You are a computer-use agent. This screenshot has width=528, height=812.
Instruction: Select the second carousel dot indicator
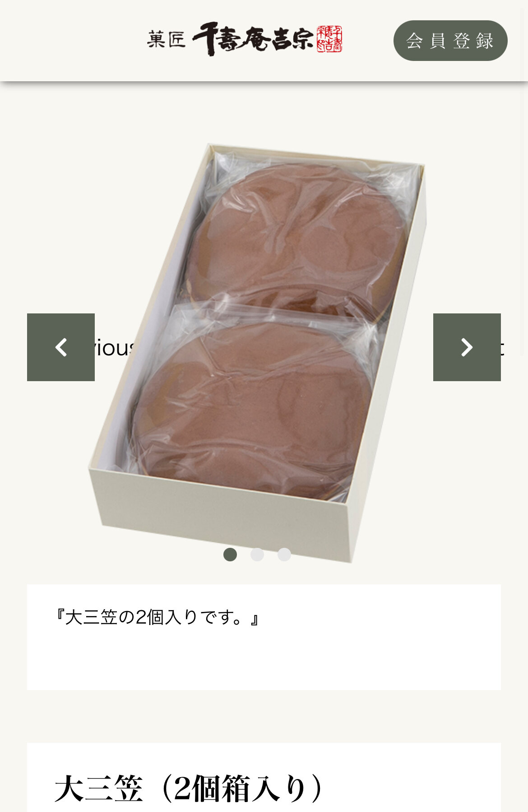click(257, 555)
